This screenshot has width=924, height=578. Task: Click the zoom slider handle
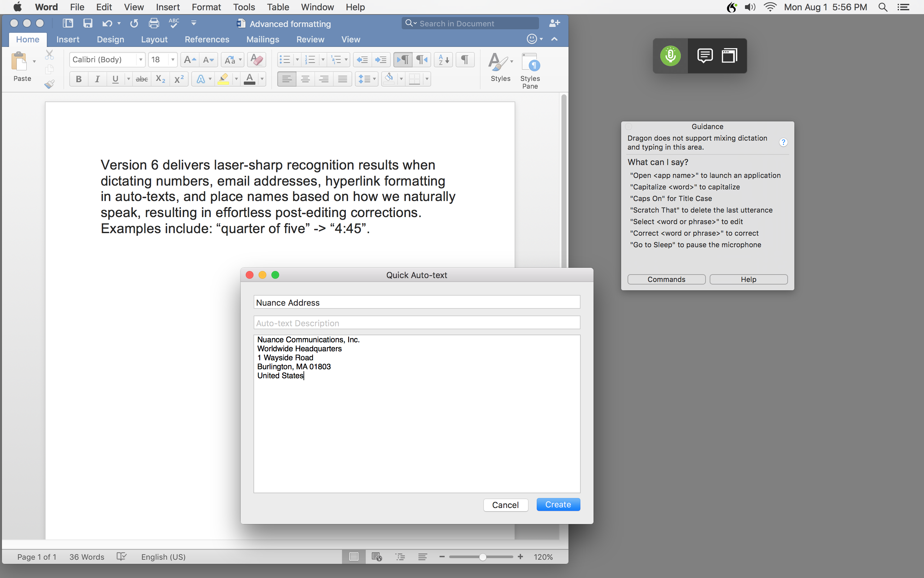[483, 557]
